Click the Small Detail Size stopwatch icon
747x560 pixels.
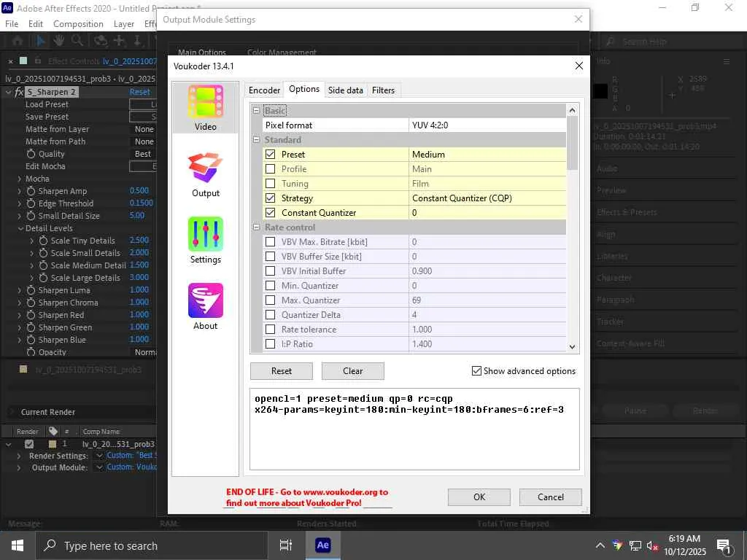pos(31,216)
